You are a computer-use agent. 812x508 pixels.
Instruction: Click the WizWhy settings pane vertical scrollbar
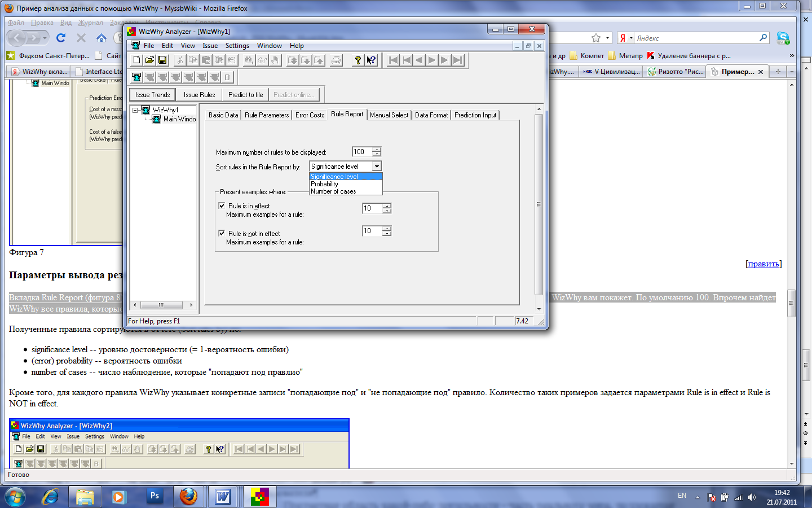(539, 204)
